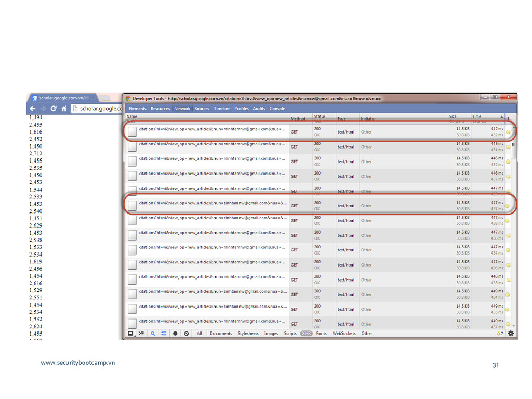Open the Audits panel
This screenshot has height=399, width=532.
click(259, 109)
